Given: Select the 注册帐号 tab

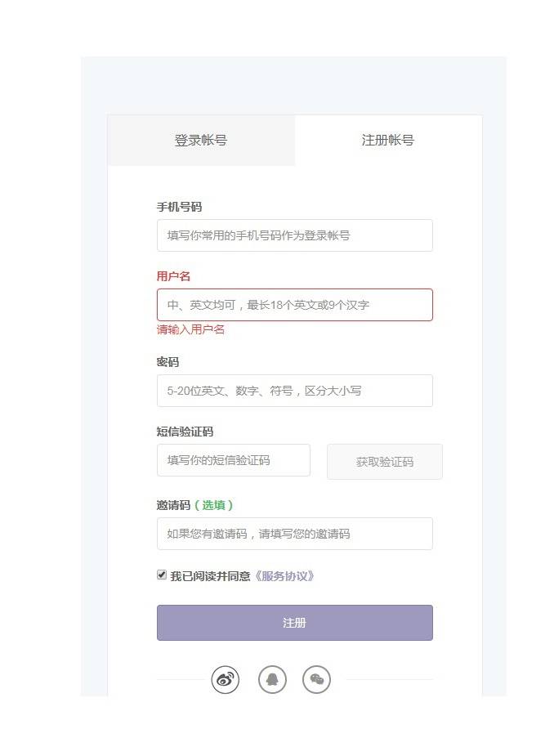Looking at the screenshot, I should (x=388, y=141).
